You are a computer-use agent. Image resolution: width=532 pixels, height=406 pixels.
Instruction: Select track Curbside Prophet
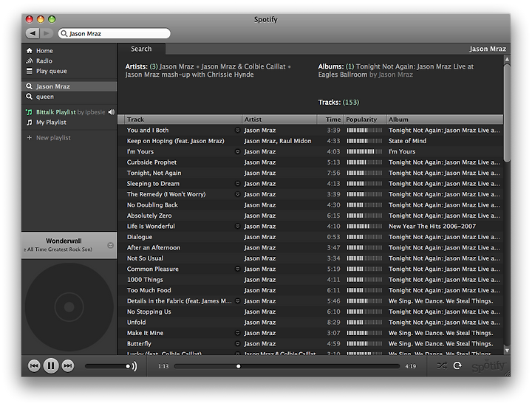pos(151,162)
